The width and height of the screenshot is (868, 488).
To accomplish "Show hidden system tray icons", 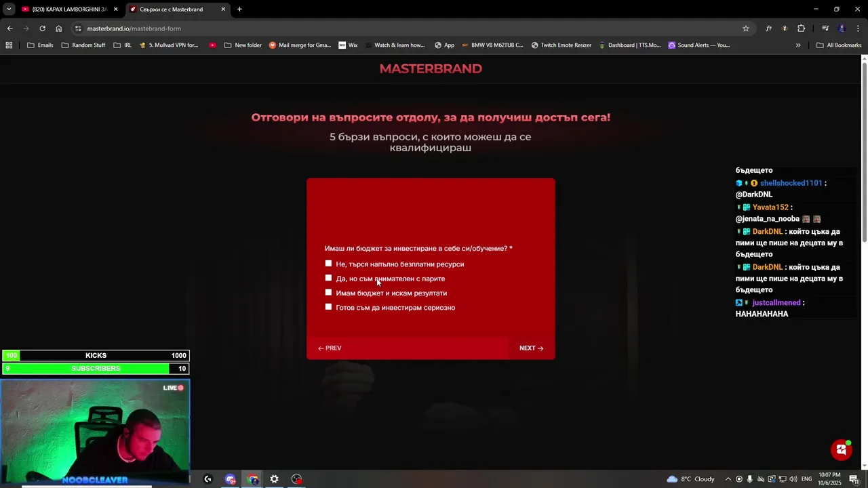I will click(x=728, y=479).
